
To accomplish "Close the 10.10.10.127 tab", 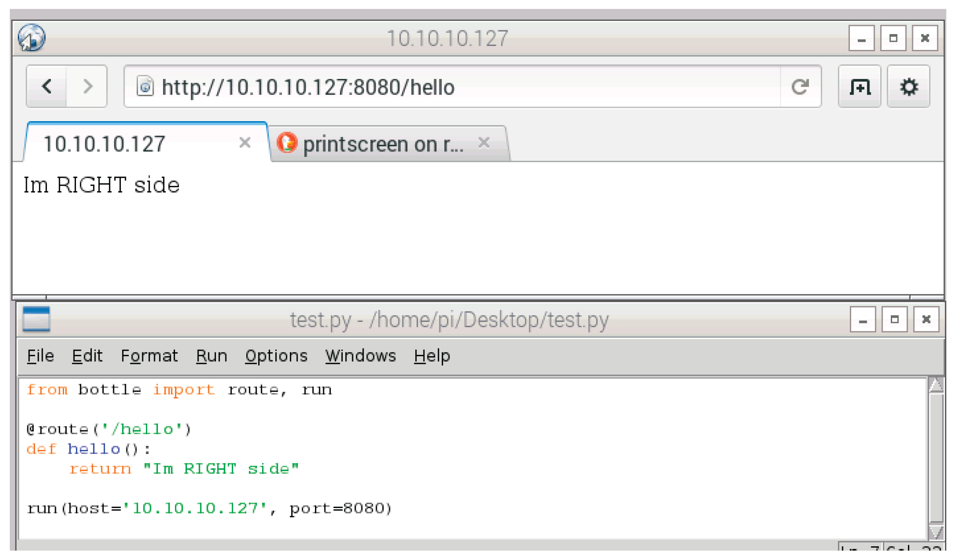I will point(245,143).
